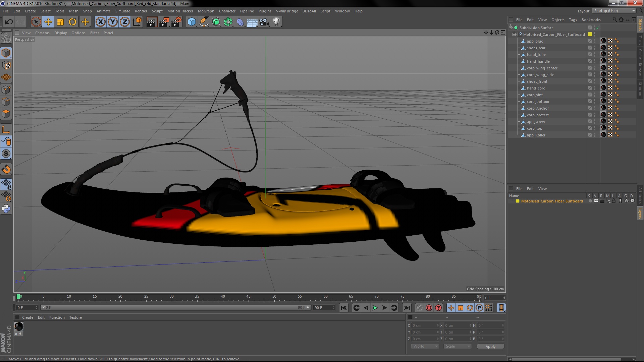Open the Layout Startup dropdown

pyautogui.click(x=614, y=11)
